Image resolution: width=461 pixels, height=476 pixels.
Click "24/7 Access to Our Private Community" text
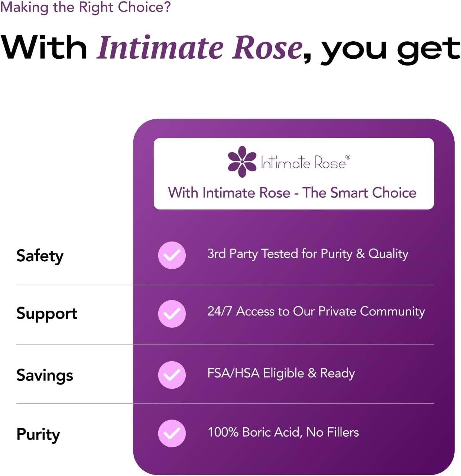[316, 311]
